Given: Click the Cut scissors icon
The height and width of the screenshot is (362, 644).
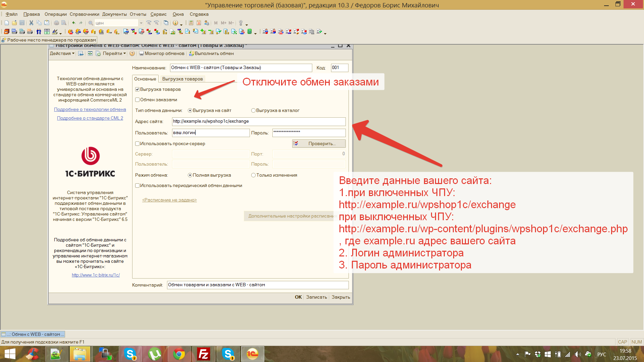Looking at the screenshot, I should [x=31, y=23].
